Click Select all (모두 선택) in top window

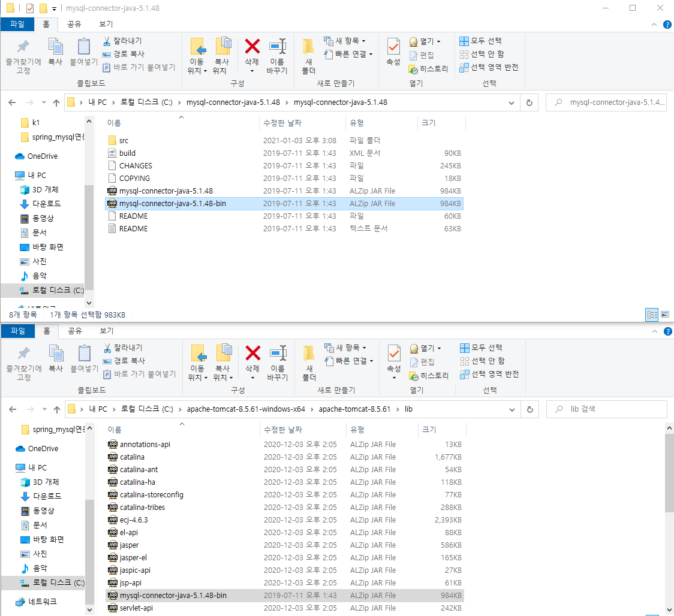pyautogui.click(x=480, y=41)
